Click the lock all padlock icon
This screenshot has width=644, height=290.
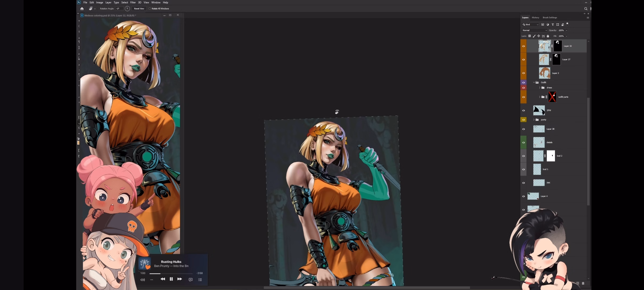click(548, 36)
